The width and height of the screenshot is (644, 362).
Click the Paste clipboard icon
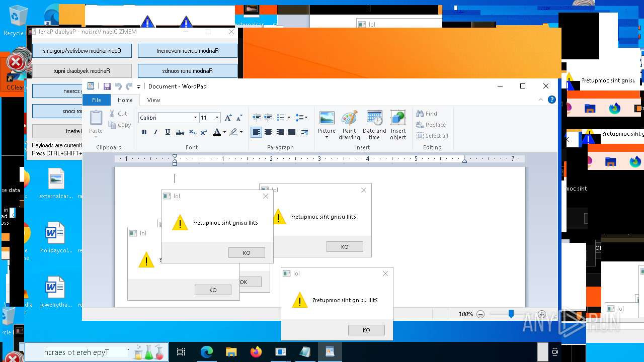point(96,118)
